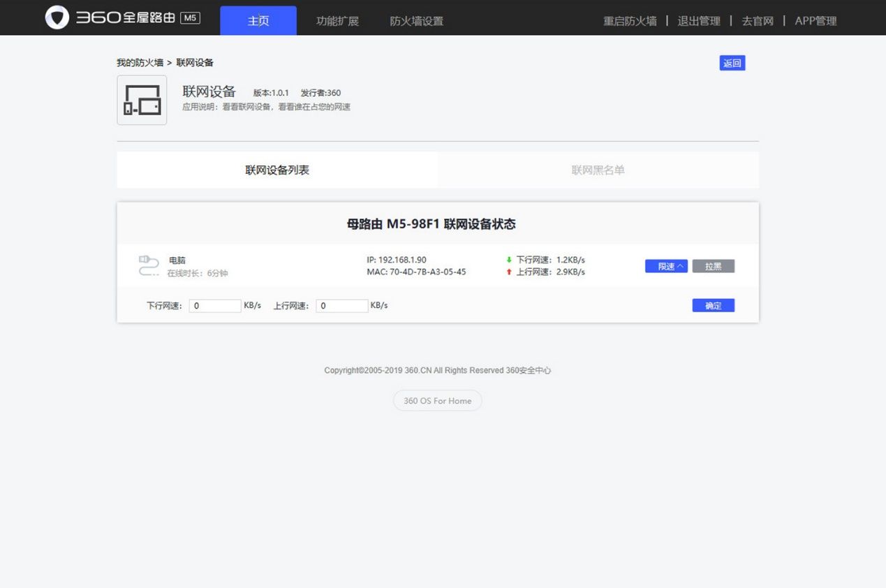The image size is (886, 588).
Task: Click the M5 model badge
Action: pos(190,18)
